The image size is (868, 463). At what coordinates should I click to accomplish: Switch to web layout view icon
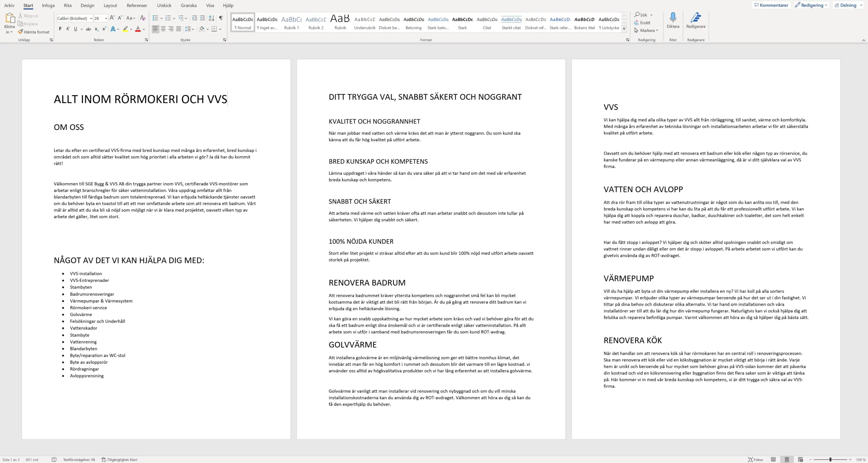pyautogui.click(x=801, y=460)
